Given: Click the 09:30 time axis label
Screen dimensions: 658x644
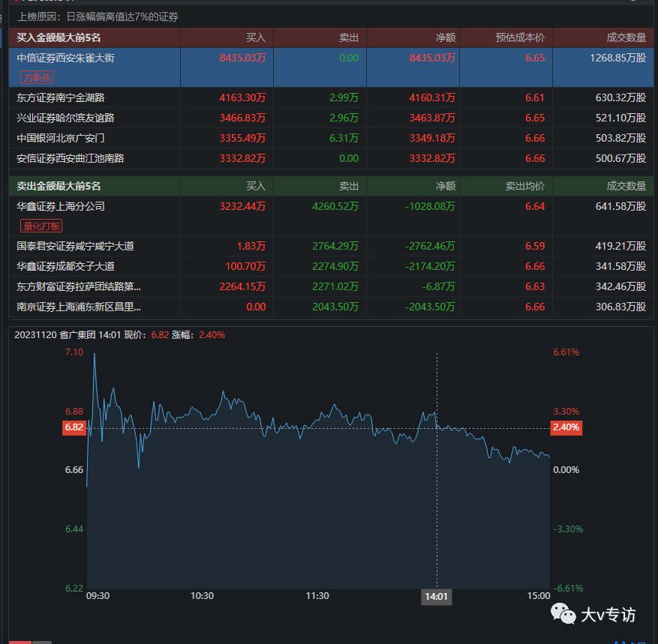Looking at the screenshot, I should [98, 596].
